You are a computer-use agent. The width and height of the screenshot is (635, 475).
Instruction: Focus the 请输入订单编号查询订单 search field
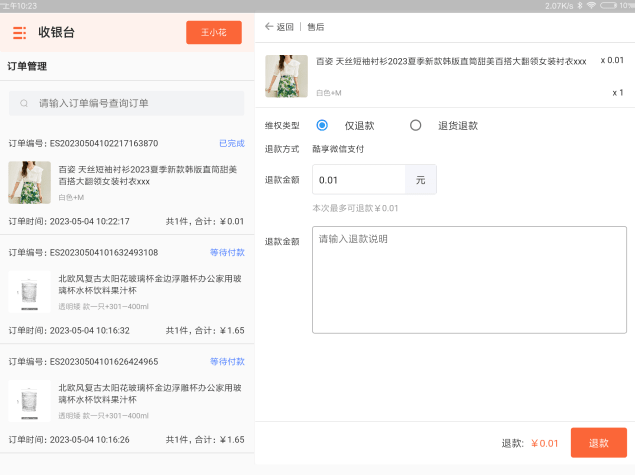(x=126, y=103)
